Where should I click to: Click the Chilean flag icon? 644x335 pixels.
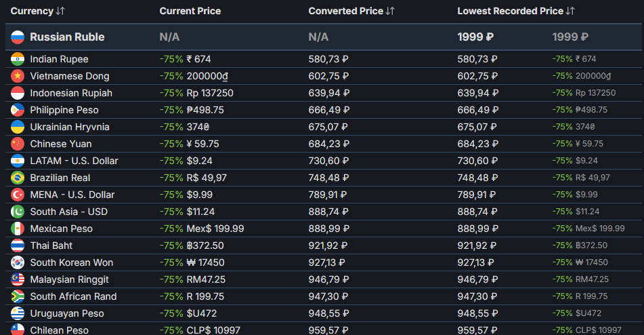[x=18, y=330]
